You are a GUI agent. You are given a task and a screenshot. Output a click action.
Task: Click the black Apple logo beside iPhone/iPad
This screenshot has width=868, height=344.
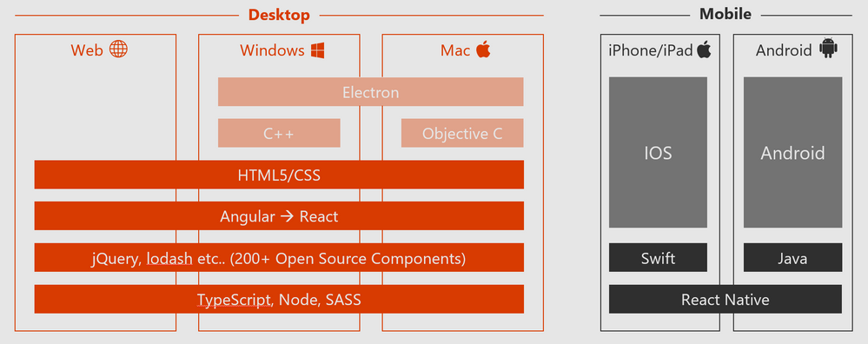[704, 50]
